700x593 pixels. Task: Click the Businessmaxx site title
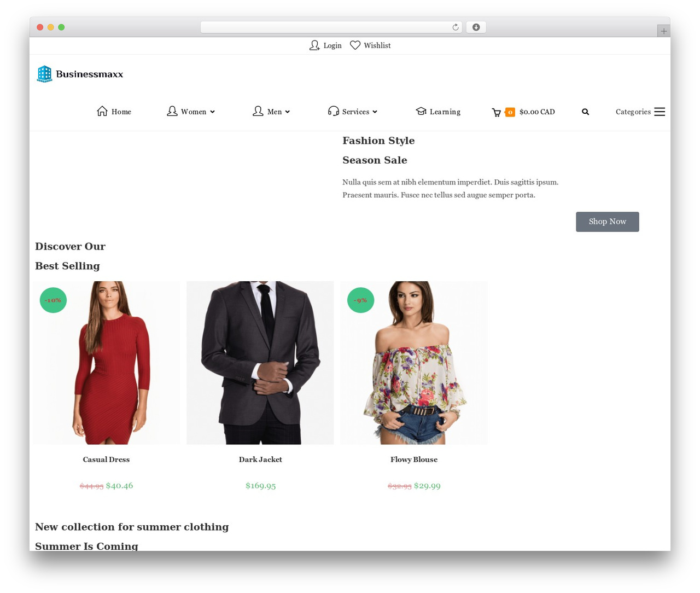point(89,74)
